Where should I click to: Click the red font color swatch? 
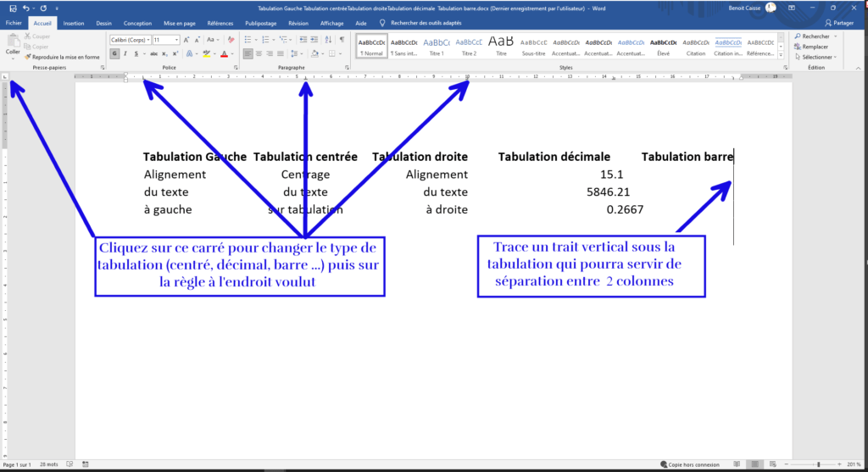coord(225,53)
